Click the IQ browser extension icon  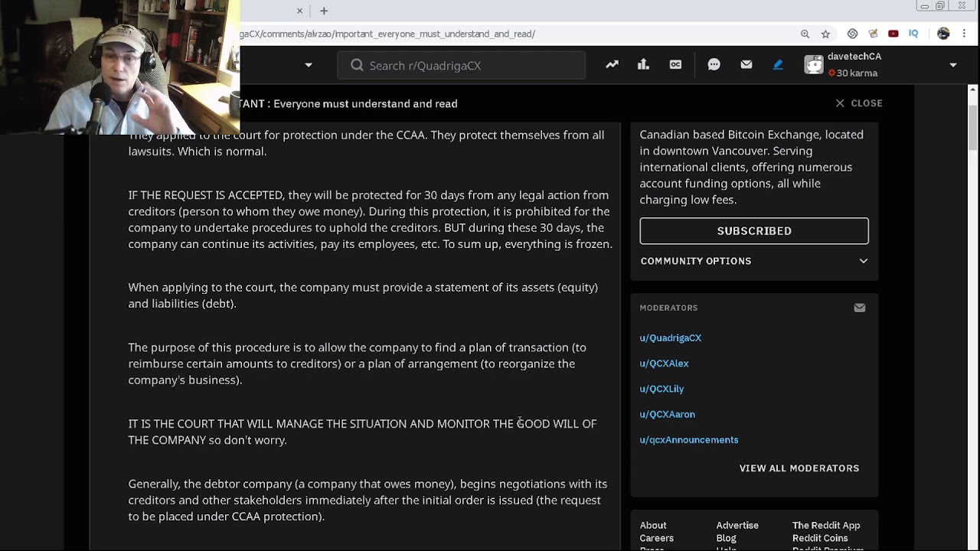tap(913, 34)
